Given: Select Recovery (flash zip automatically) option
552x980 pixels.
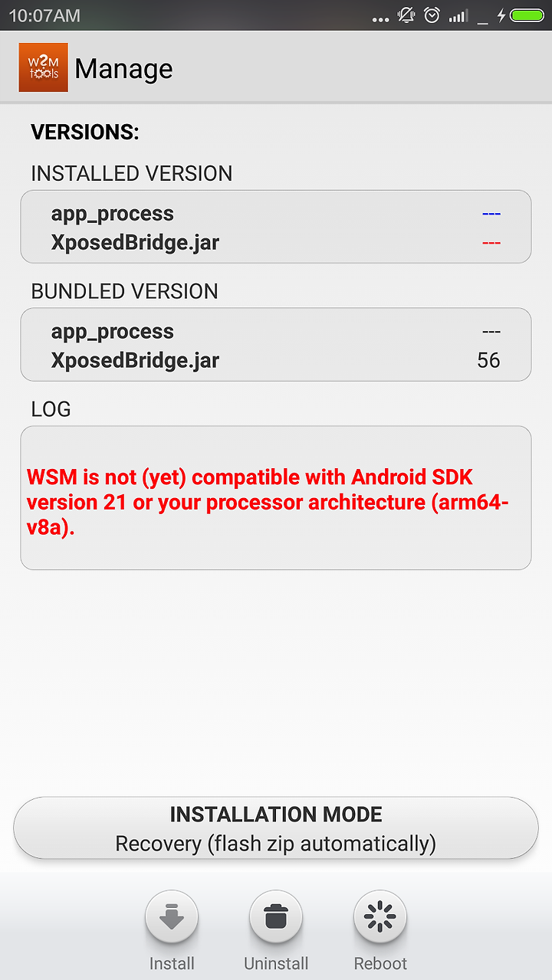Looking at the screenshot, I should click(x=276, y=844).
